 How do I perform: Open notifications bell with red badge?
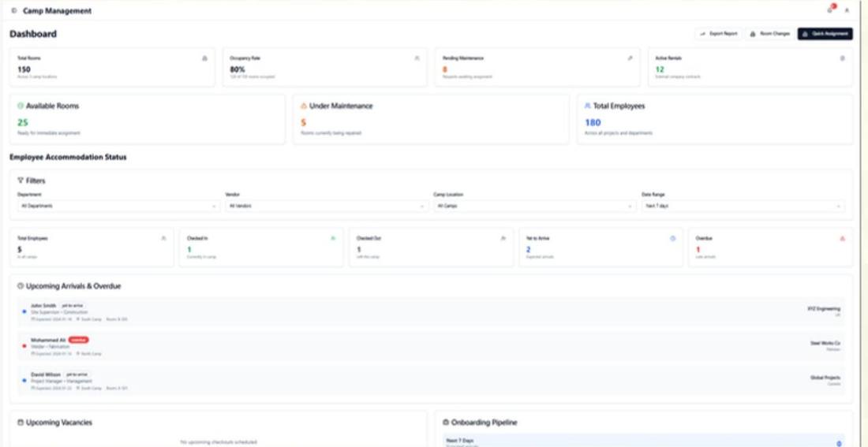pyautogui.click(x=830, y=9)
